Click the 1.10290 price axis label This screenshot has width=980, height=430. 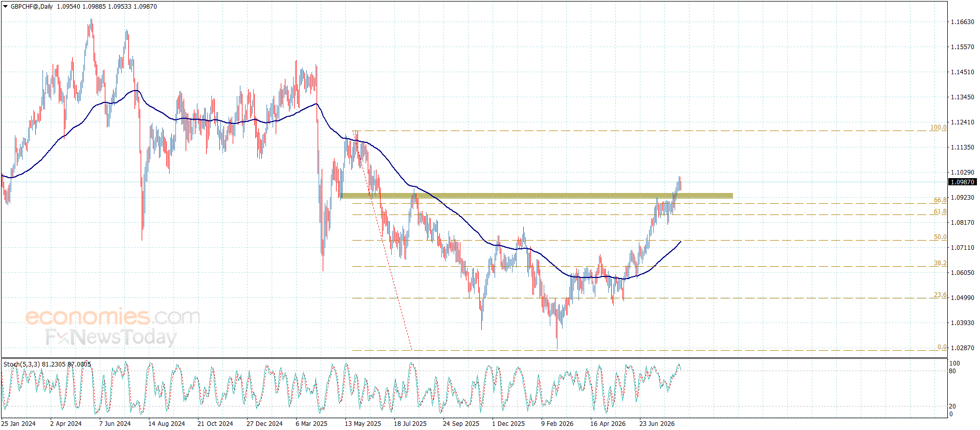click(962, 173)
